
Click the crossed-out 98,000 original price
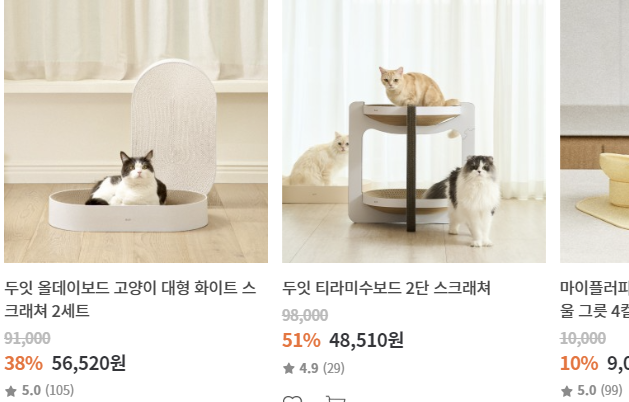pos(305,315)
